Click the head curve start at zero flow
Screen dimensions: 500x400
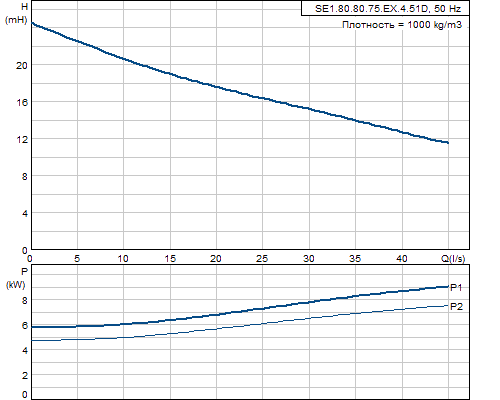pyautogui.click(x=33, y=23)
